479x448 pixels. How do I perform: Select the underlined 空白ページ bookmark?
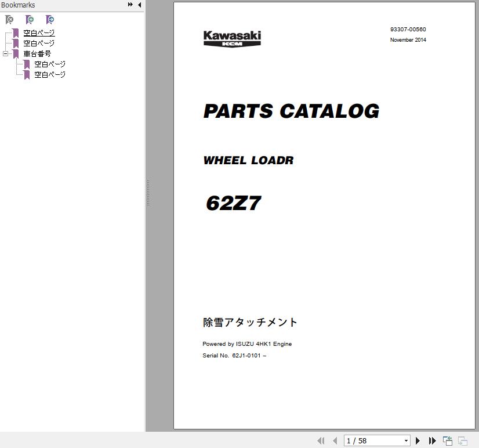point(39,32)
